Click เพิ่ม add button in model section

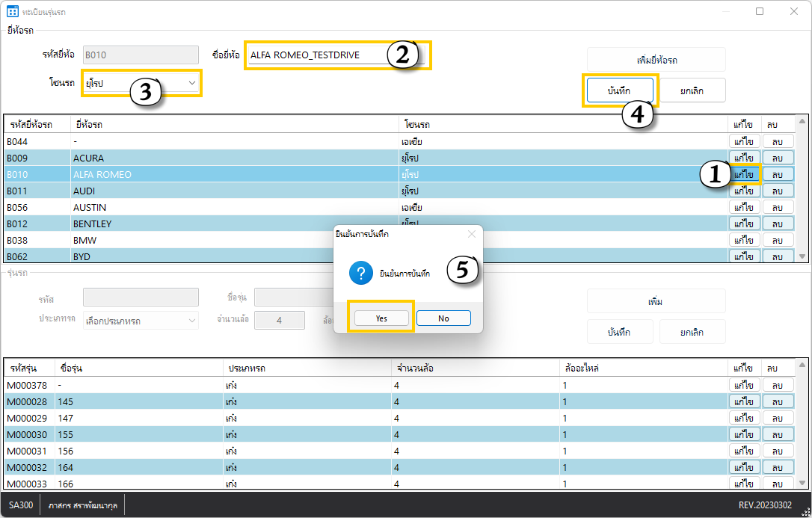click(x=656, y=302)
